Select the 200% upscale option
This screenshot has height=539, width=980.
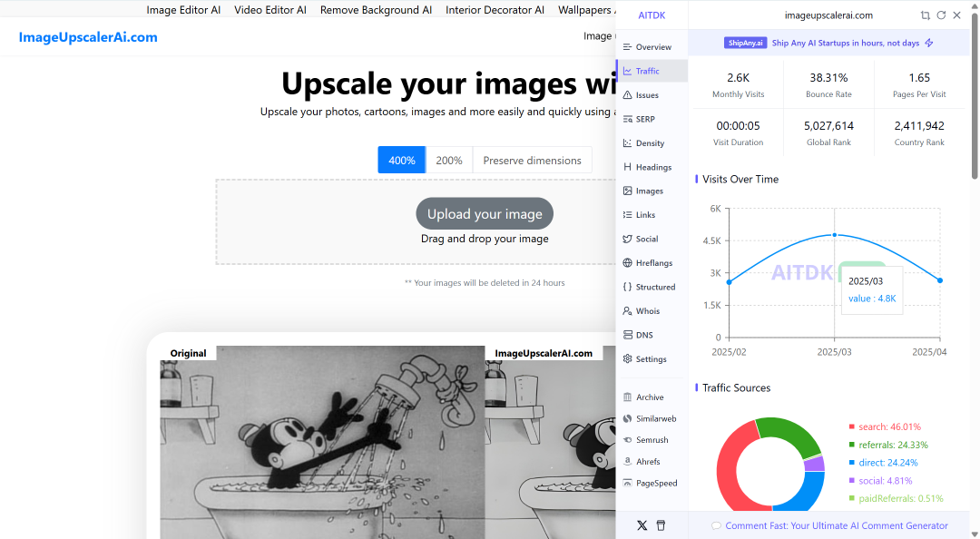click(449, 160)
